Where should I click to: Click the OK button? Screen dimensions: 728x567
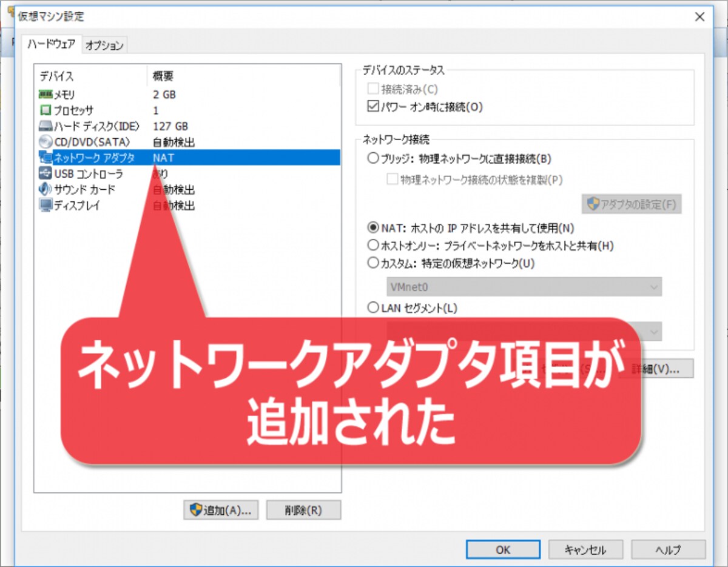503,549
